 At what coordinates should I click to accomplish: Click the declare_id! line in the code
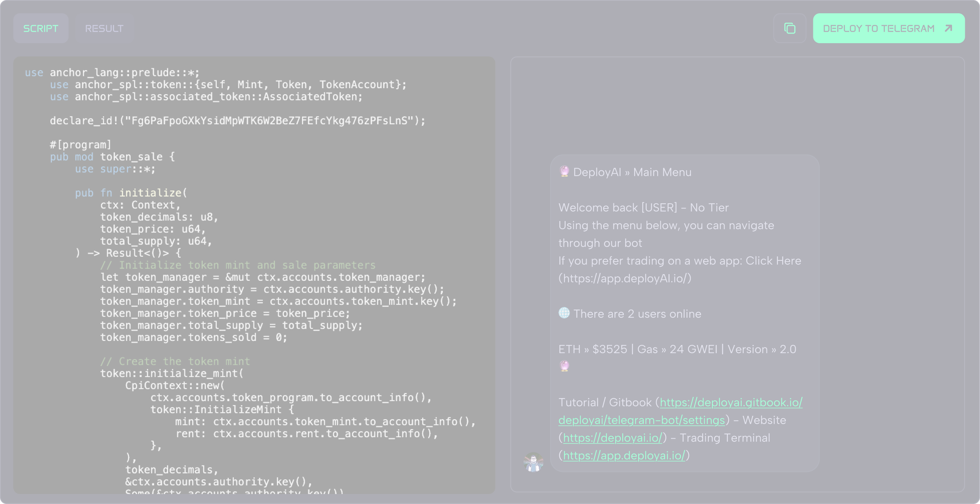tap(237, 121)
